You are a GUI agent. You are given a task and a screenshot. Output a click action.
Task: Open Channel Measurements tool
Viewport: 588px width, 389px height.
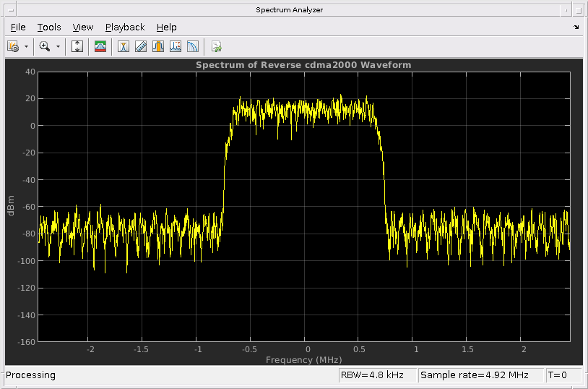pyautogui.click(x=158, y=46)
